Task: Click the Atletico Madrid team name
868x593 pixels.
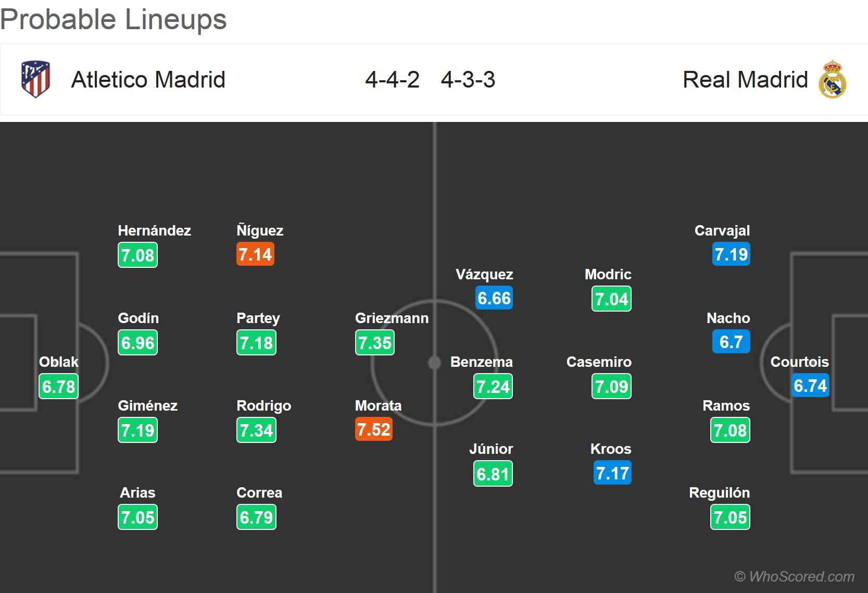Action: [x=148, y=80]
